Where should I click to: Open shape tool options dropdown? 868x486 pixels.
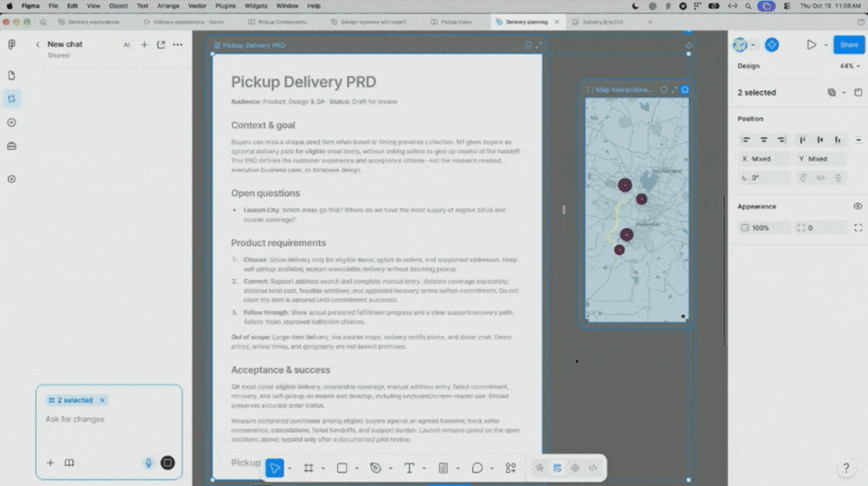pos(357,469)
